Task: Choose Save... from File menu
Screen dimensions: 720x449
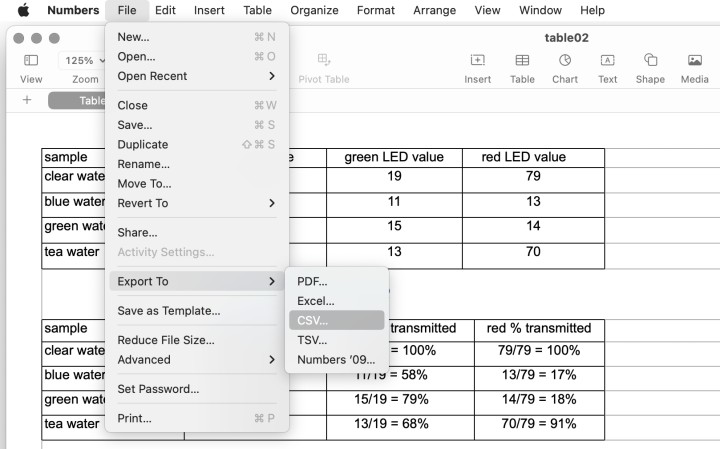Action: click(197, 125)
